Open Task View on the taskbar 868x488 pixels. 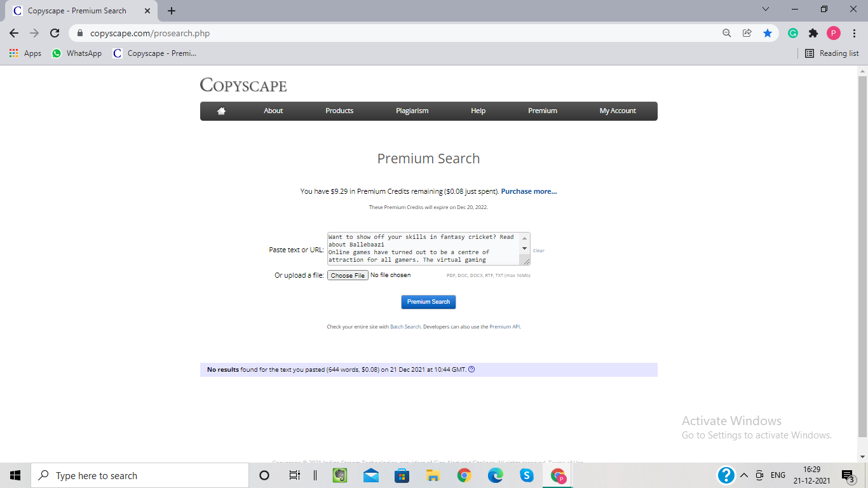click(x=294, y=475)
